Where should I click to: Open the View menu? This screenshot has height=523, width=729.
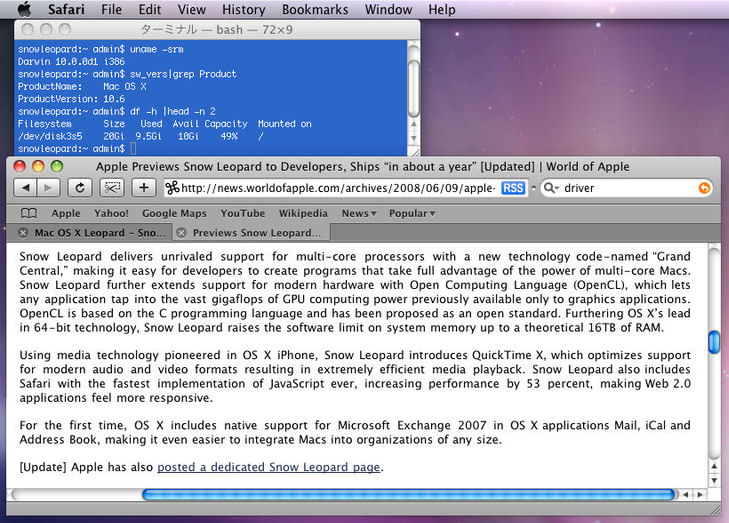(x=192, y=9)
